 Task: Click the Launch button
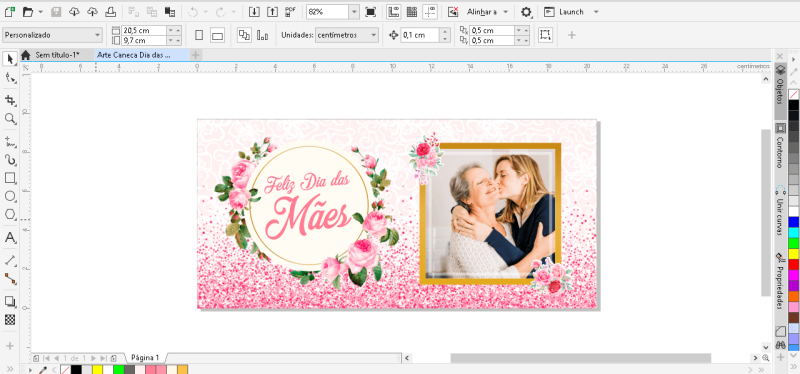[564, 12]
